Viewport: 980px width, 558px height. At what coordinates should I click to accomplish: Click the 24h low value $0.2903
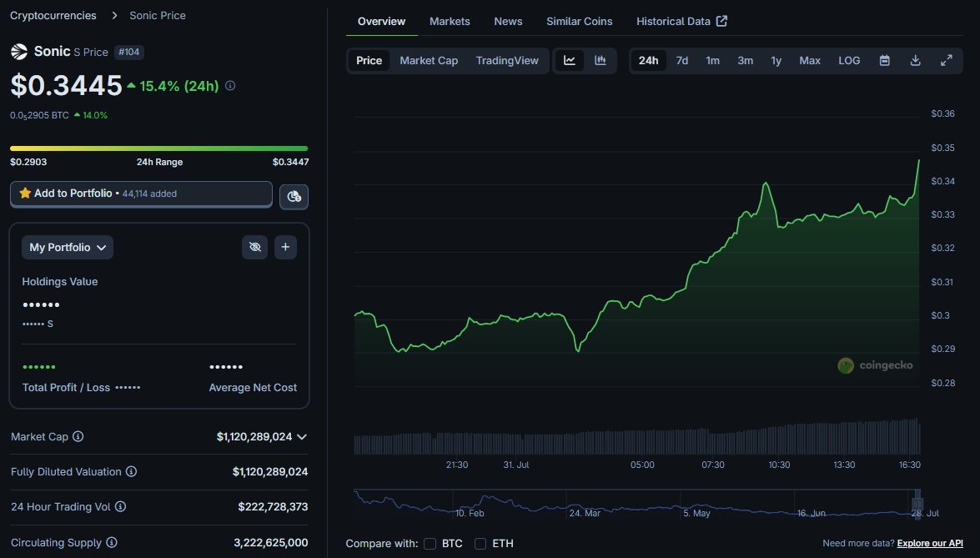(x=28, y=162)
